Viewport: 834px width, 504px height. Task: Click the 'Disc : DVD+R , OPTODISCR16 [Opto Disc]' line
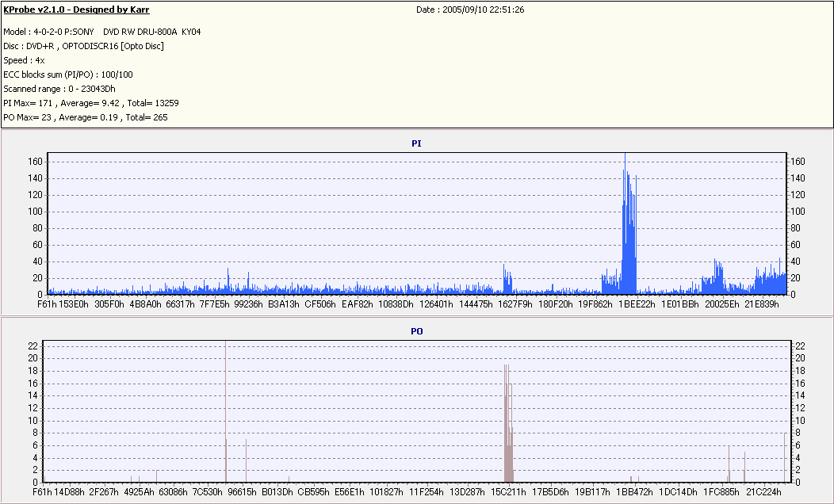83,46
